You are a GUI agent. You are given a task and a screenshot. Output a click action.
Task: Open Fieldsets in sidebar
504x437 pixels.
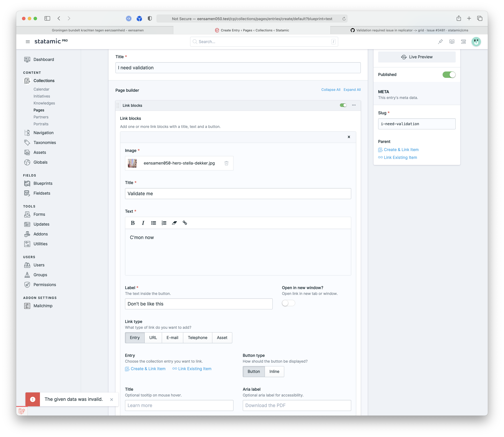pyautogui.click(x=42, y=193)
